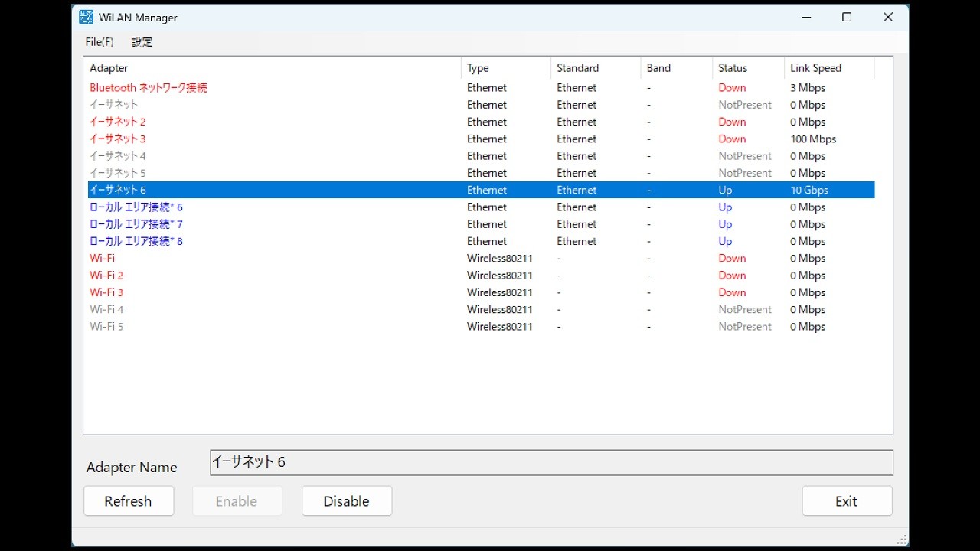This screenshot has height=551, width=980.
Task: Open the File menu
Action: click(98, 42)
